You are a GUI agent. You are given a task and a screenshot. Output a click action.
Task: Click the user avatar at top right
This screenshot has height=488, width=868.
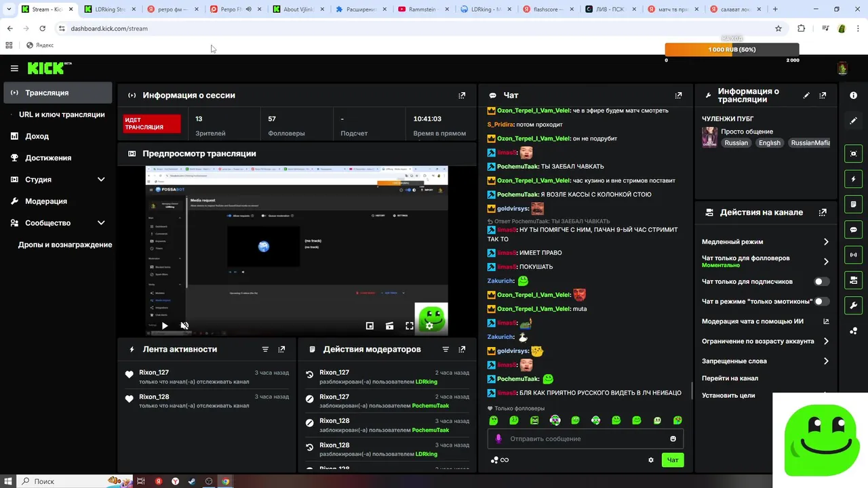click(x=842, y=68)
